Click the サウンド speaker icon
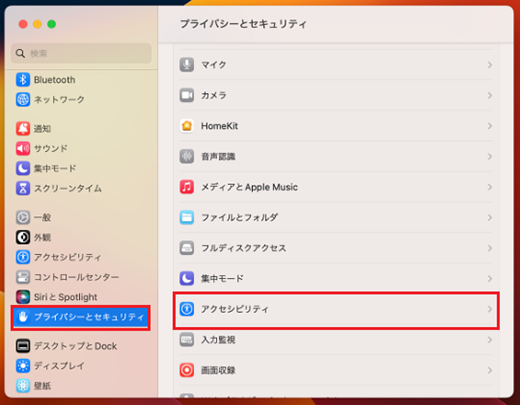This screenshot has height=405, width=520. tap(23, 148)
